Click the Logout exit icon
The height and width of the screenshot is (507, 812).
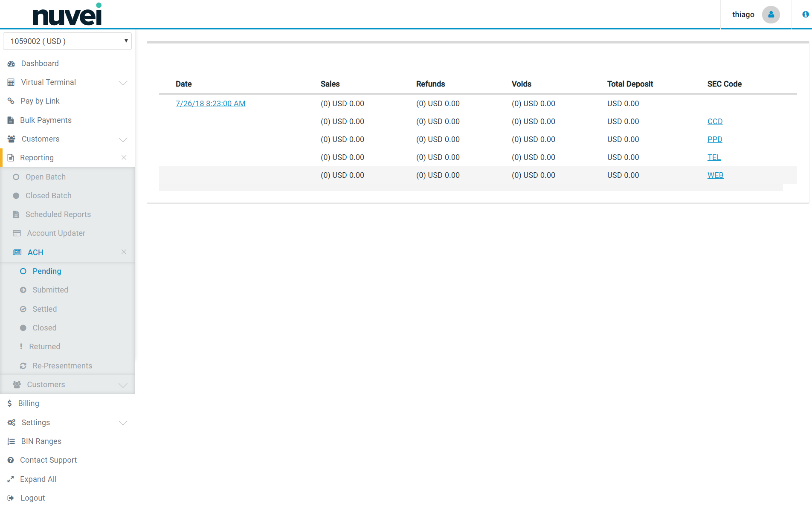coord(11,498)
